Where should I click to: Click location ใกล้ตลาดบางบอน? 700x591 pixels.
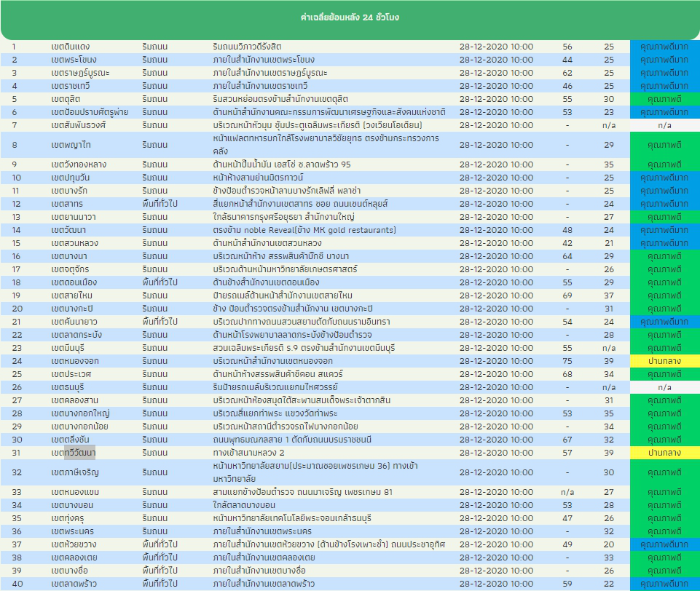[x=244, y=505]
